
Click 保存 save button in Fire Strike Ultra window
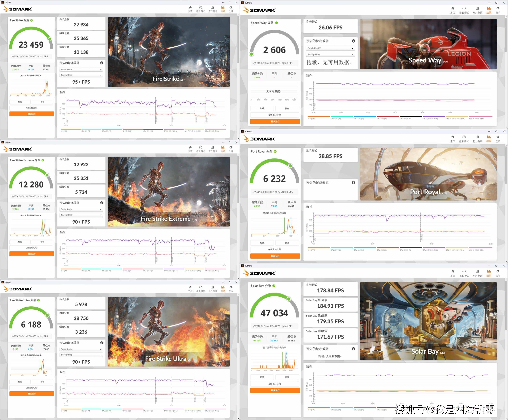42,382
